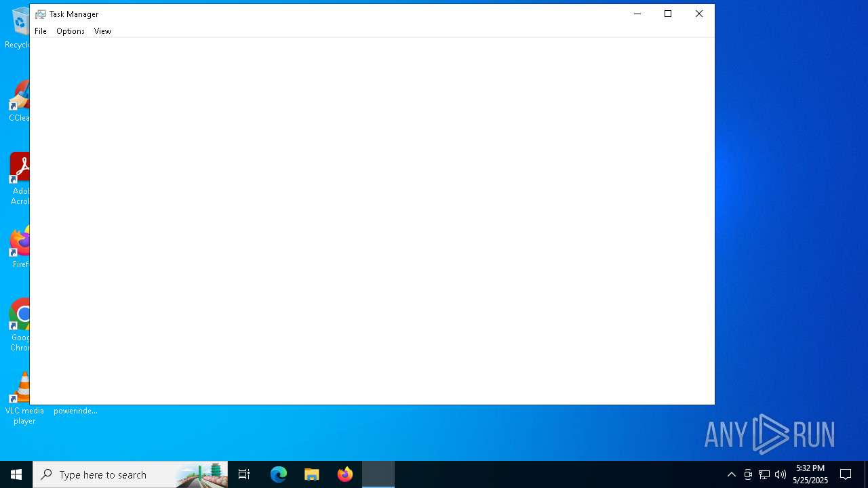Show hidden system tray icons
Screen dimensions: 868x488
coord(732,474)
